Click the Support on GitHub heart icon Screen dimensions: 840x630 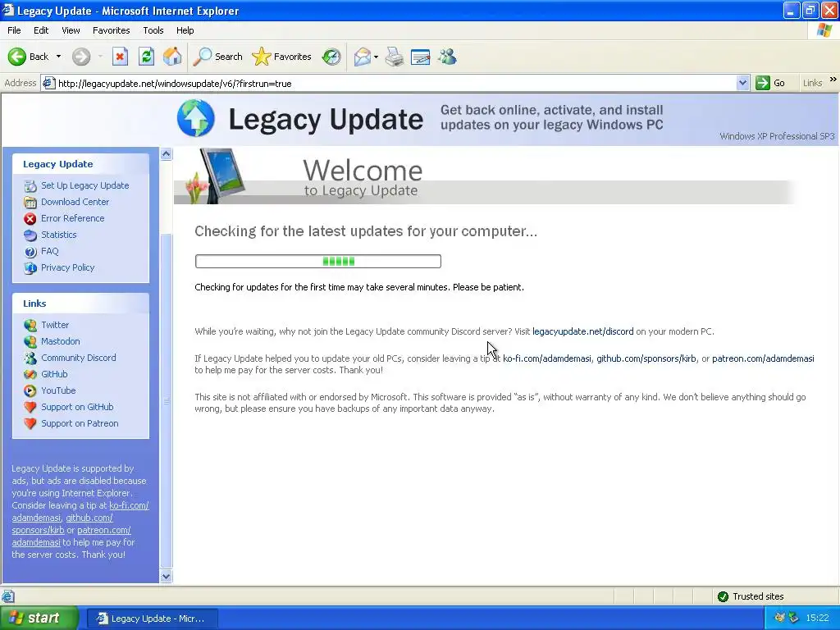pyautogui.click(x=30, y=407)
